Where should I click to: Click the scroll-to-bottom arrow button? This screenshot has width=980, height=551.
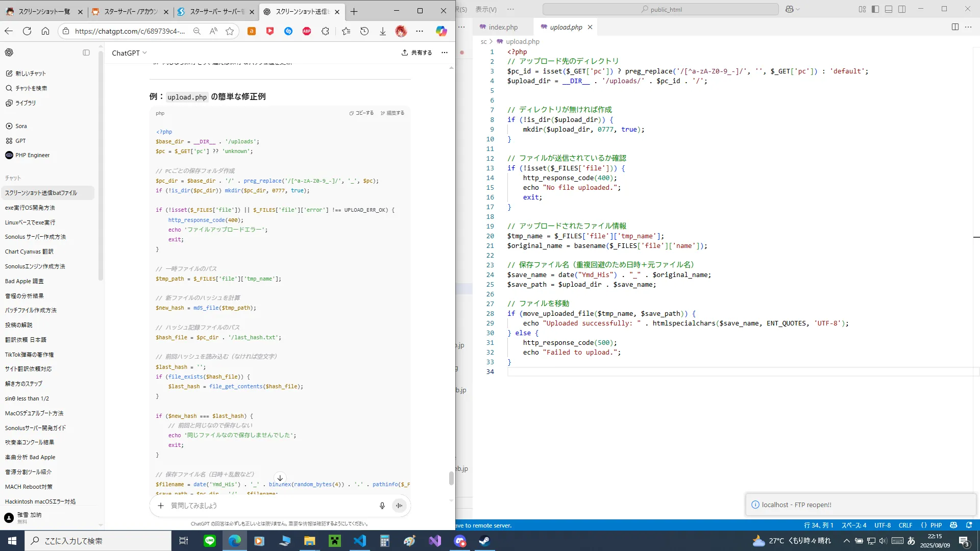pyautogui.click(x=280, y=478)
